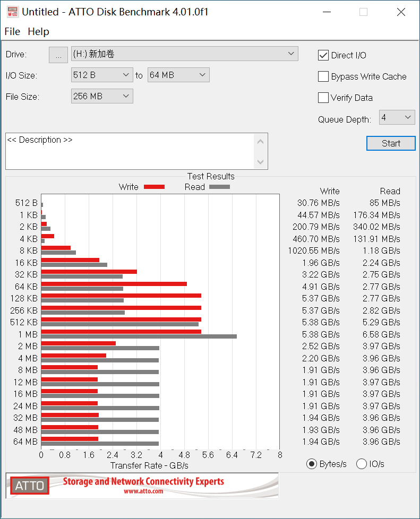Click the 340.02 MB/s read value
Viewport: 420px width, 519px height.
pos(376,227)
